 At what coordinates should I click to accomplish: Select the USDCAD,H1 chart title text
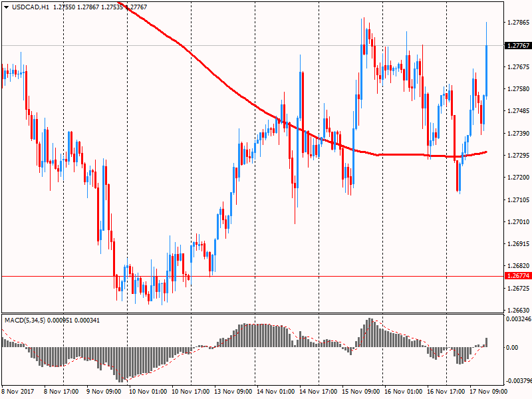31,7
